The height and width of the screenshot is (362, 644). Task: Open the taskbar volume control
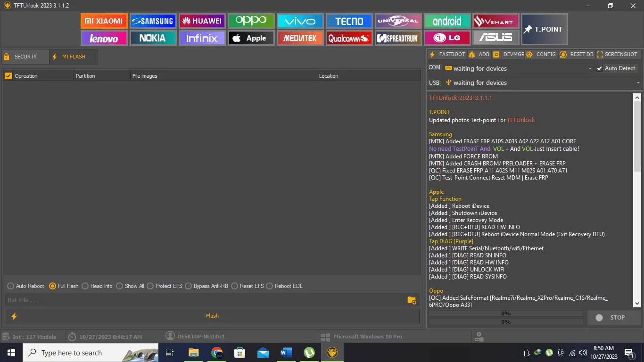(x=583, y=353)
